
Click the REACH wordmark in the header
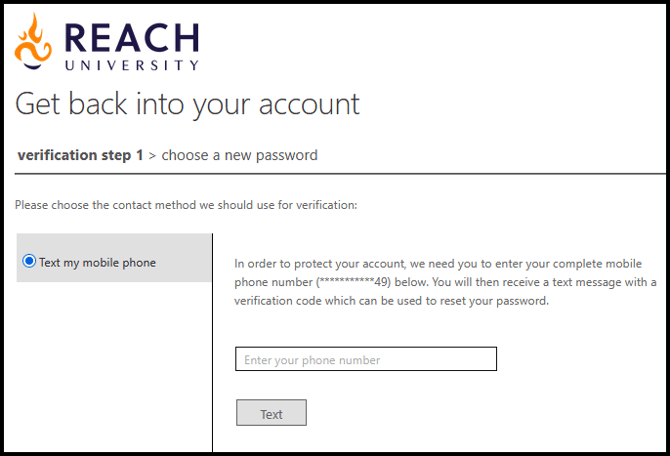click(x=131, y=37)
